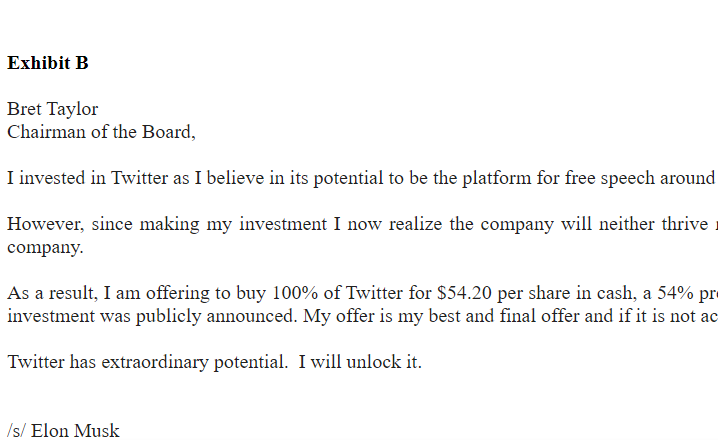Viewport: 718px width, 440px height.
Task: Click the sentence "I will unlock it."
Action: pyautogui.click(x=359, y=362)
